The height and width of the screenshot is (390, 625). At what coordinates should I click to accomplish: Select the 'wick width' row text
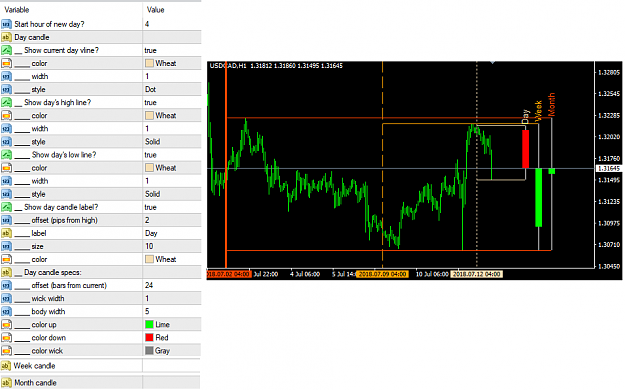[48, 299]
